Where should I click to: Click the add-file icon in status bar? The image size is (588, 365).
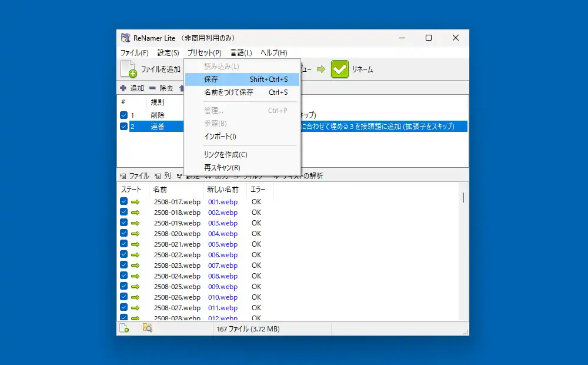tap(124, 328)
